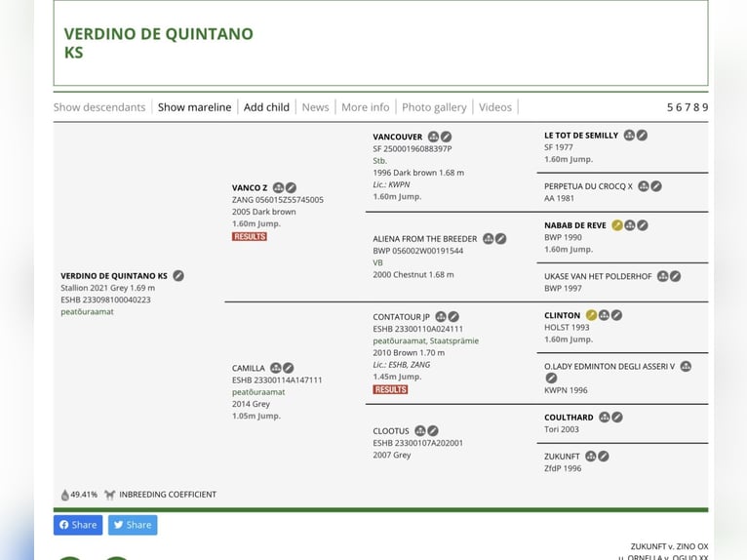The image size is (747, 560).
Task: Open NABAB DE REVE pedigree
Action: click(575, 225)
